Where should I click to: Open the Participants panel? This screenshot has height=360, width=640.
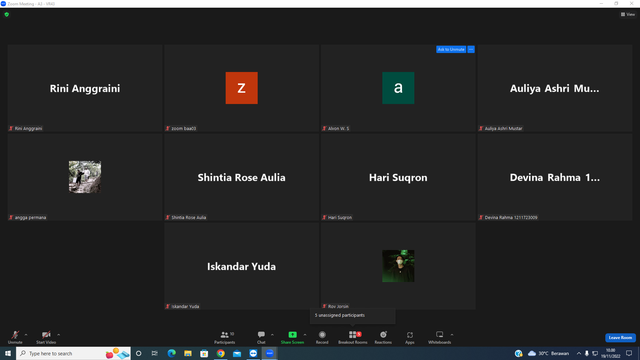point(224,337)
